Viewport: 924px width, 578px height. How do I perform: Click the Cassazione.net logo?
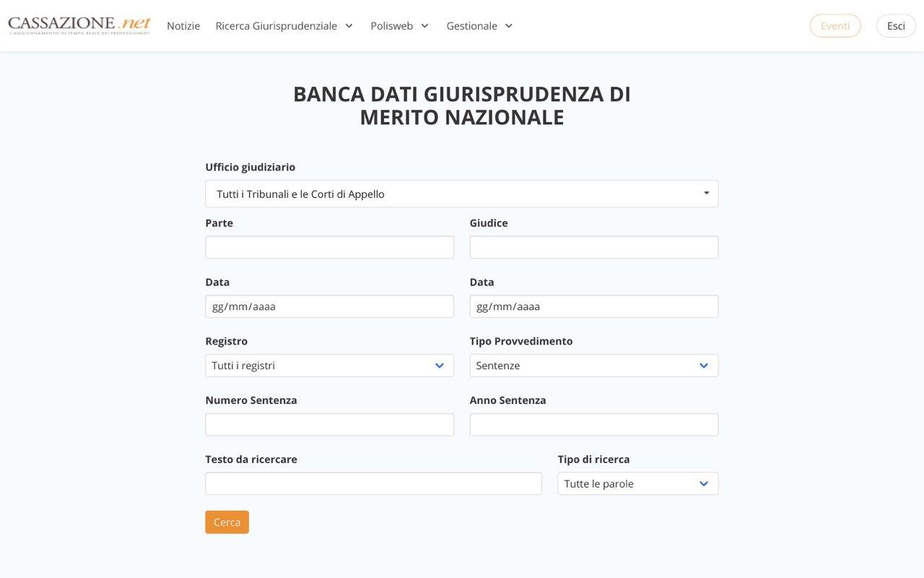click(79, 25)
